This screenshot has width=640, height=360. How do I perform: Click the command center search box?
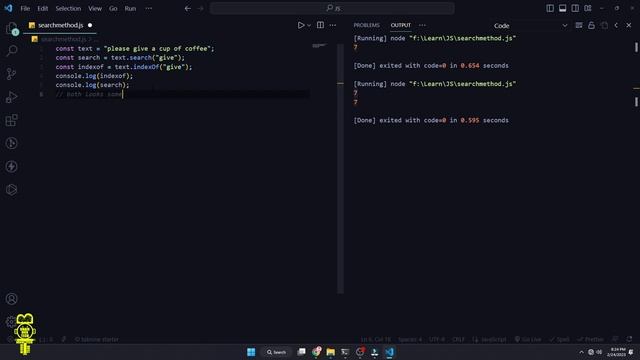332,8
